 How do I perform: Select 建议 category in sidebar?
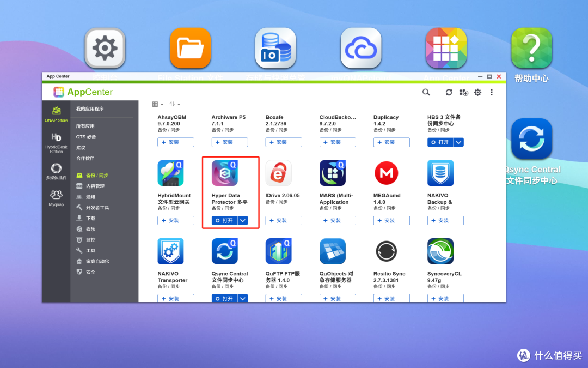tap(81, 148)
